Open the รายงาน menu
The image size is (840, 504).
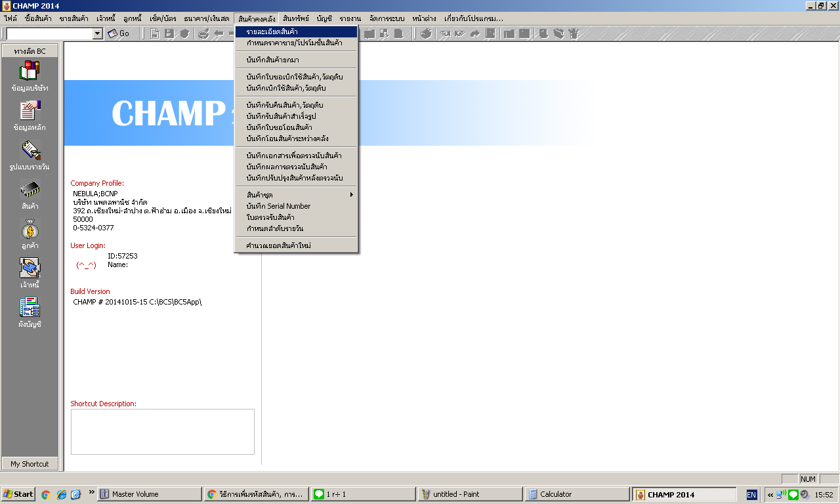point(350,18)
